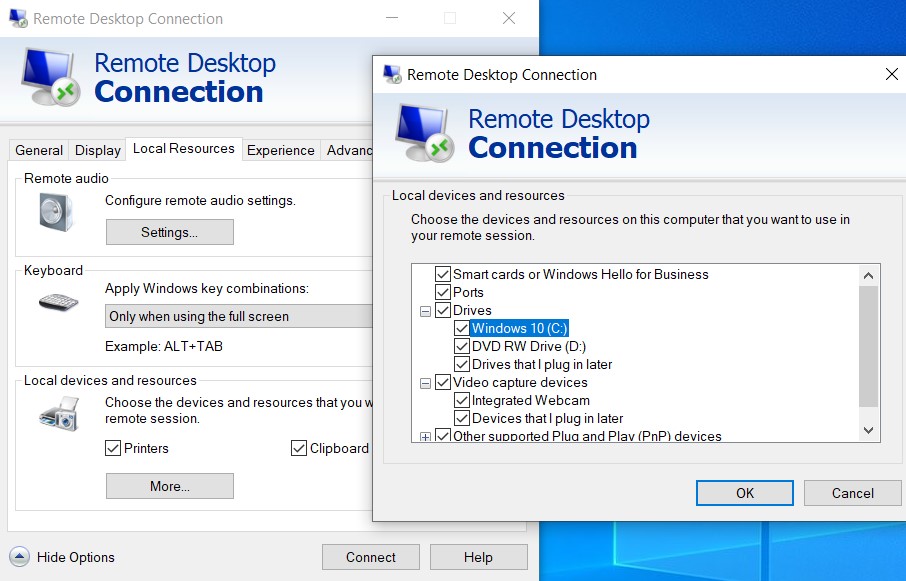906x581 pixels.
Task: Switch to the Display tab
Action: (x=98, y=150)
